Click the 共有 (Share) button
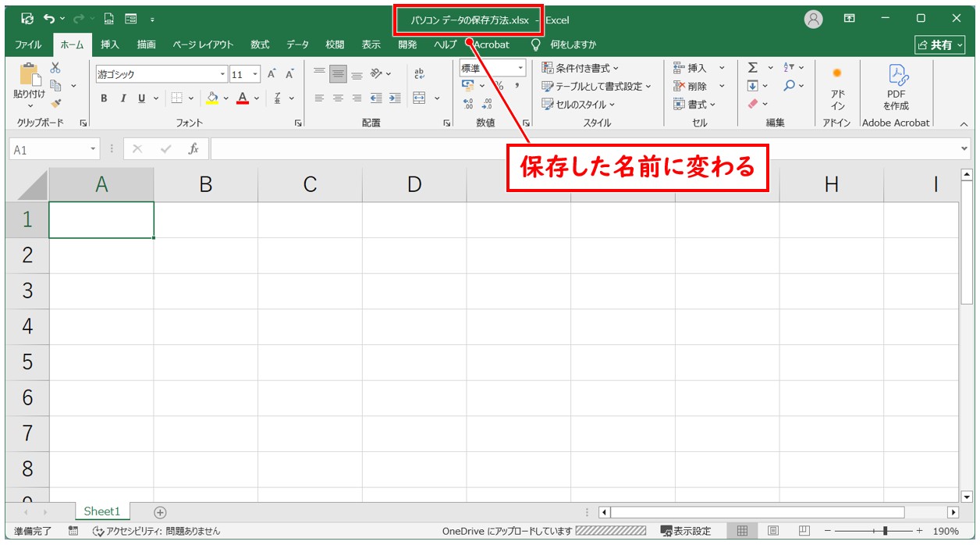The width and height of the screenshot is (980, 545). pyautogui.click(x=940, y=45)
